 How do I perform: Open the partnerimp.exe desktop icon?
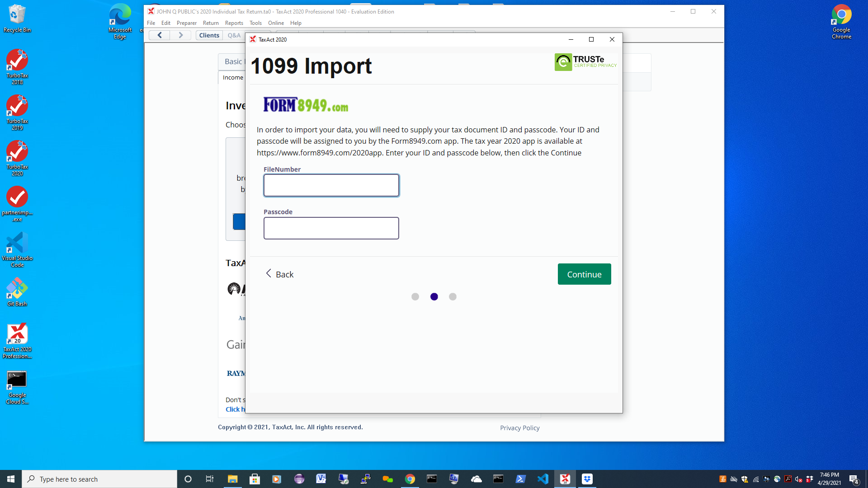pos(17,204)
